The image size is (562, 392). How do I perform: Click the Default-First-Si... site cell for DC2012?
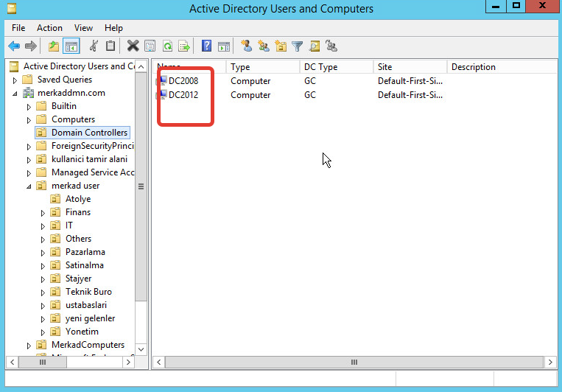[410, 94]
